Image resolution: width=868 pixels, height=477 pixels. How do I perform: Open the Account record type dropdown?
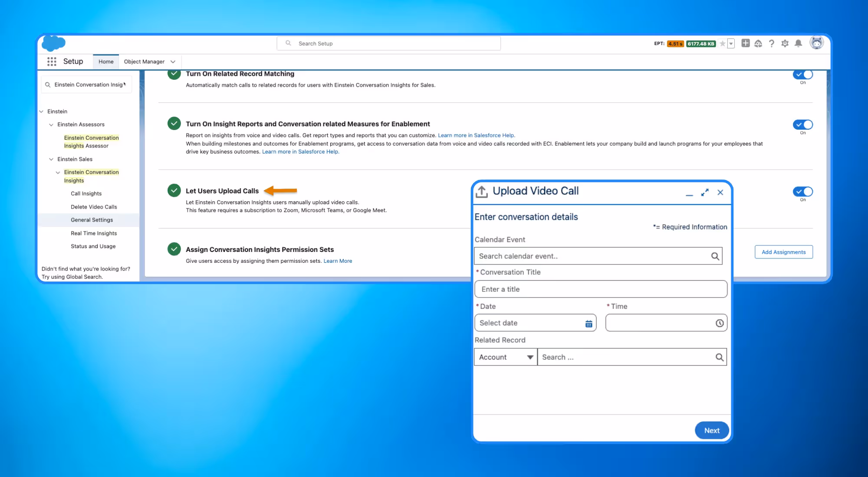[506, 357]
